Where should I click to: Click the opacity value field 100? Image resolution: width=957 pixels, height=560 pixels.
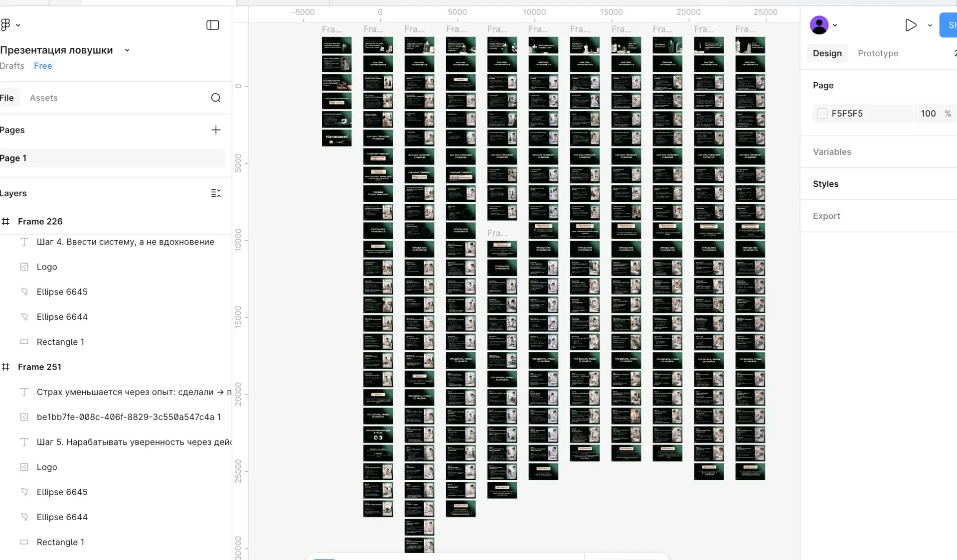(x=928, y=114)
